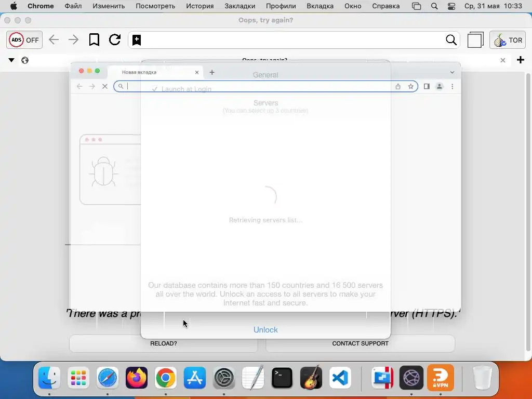Open TextEdit from the Dock
The image size is (532, 399).
253,377
